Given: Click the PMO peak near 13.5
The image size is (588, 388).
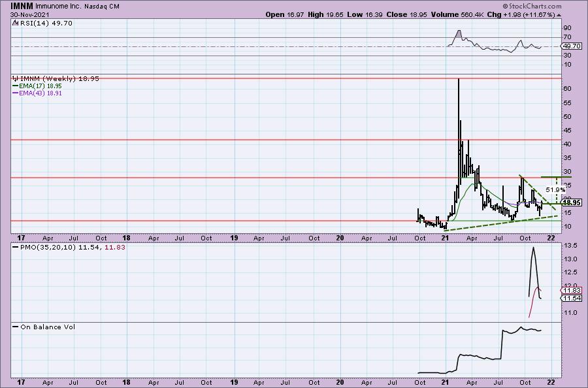Looking at the screenshot, I should [533, 248].
